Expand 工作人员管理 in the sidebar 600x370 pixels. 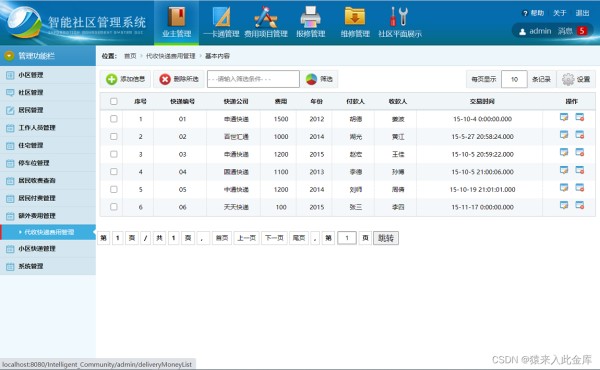tap(48, 128)
